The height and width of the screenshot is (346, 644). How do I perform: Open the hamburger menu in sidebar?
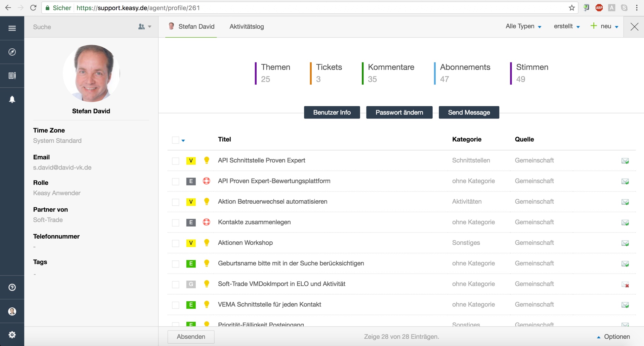tap(12, 28)
